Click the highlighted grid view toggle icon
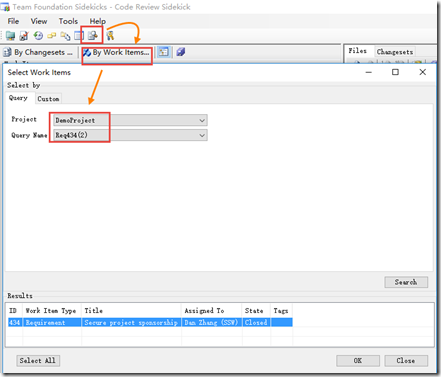This screenshot has width=441, height=377. tap(163, 52)
